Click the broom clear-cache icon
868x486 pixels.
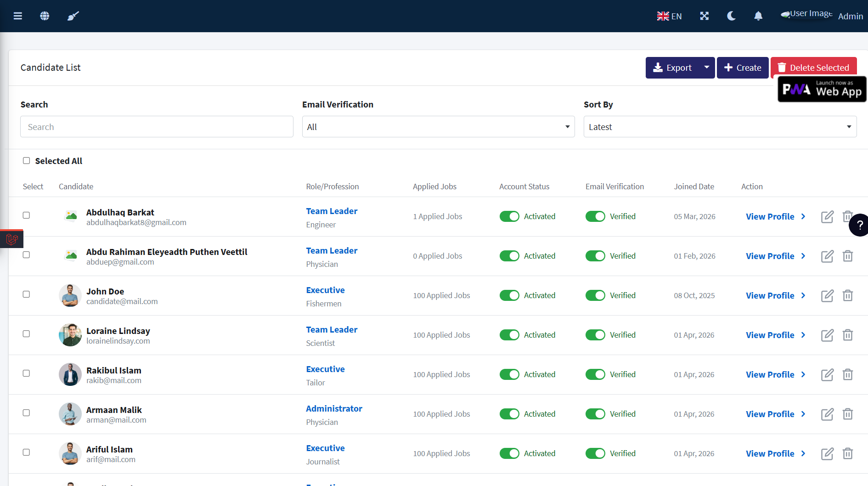point(73,16)
